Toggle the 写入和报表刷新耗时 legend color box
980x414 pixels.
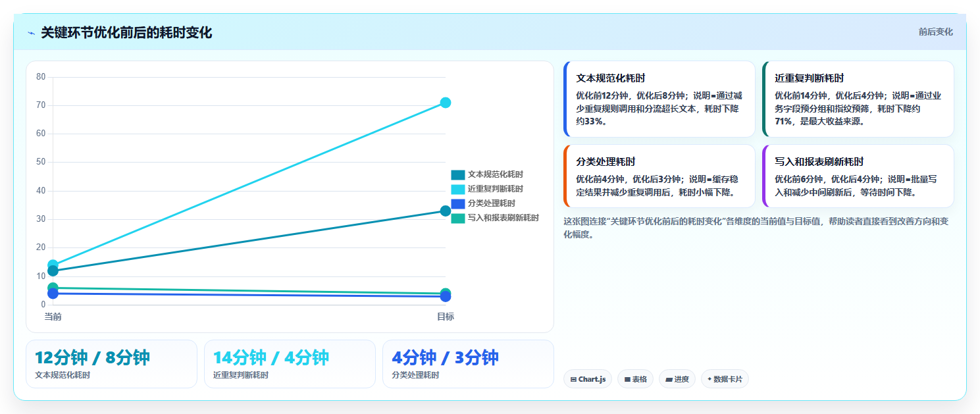458,218
